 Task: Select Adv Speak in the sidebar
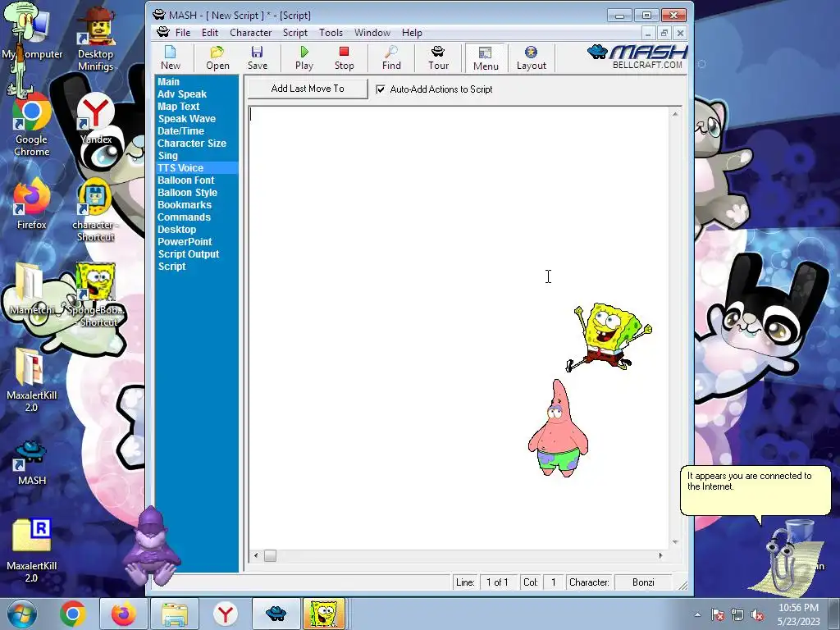tap(181, 94)
